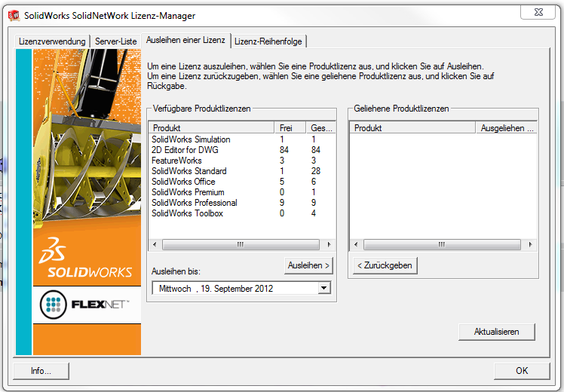The height and width of the screenshot is (392, 564).
Task: Select the 2D Editor for DWG row
Action: 242,149
